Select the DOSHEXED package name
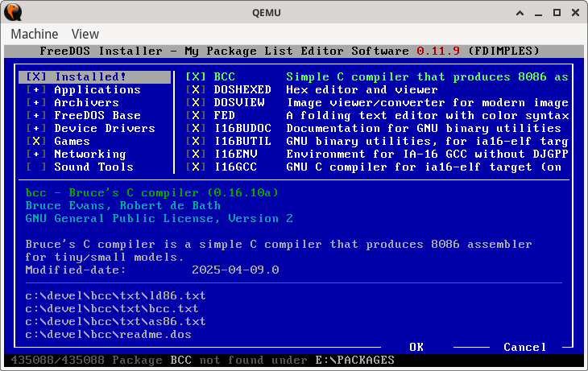The height and width of the screenshot is (371, 588). pyautogui.click(x=242, y=89)
